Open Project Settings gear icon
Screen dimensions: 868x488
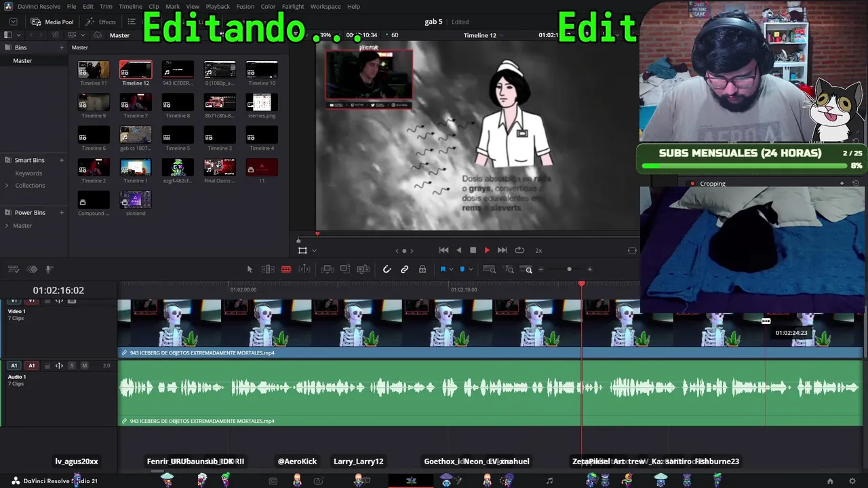[x=852, y=481]
